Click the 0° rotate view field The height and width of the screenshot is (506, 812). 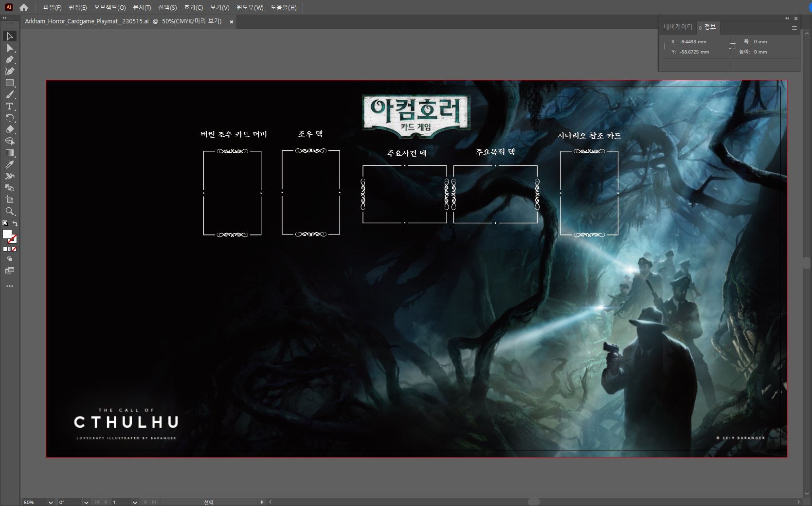pos(70,502)
